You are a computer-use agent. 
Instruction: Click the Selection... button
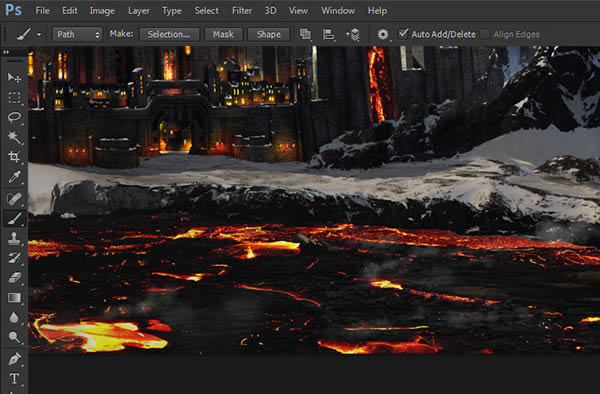(169, 34)
